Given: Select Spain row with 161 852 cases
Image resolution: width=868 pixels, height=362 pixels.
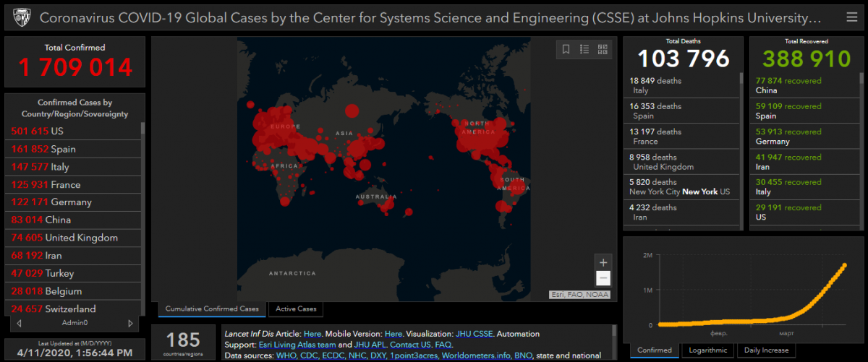Looking at the screenshot, I should (72, 149).
